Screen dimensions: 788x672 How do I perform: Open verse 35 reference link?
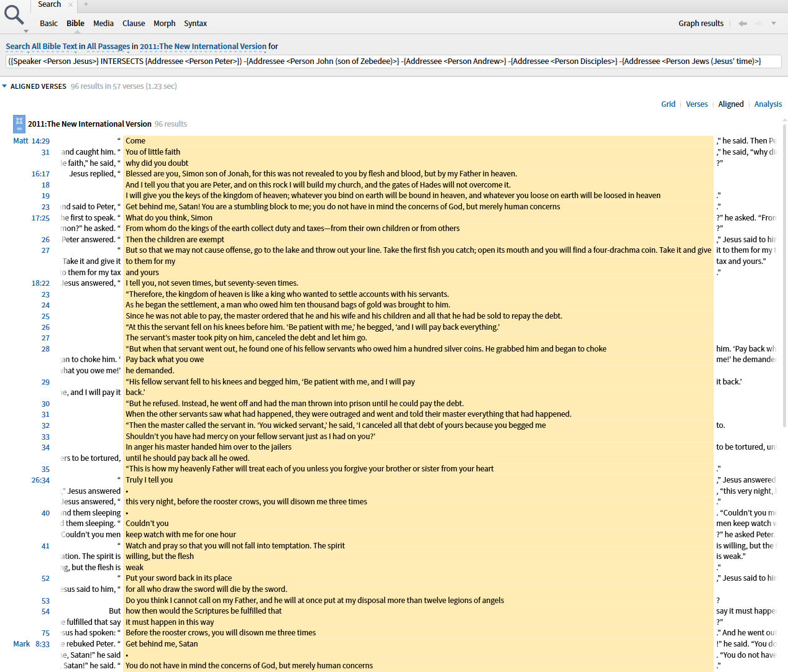tap(45, 469)
